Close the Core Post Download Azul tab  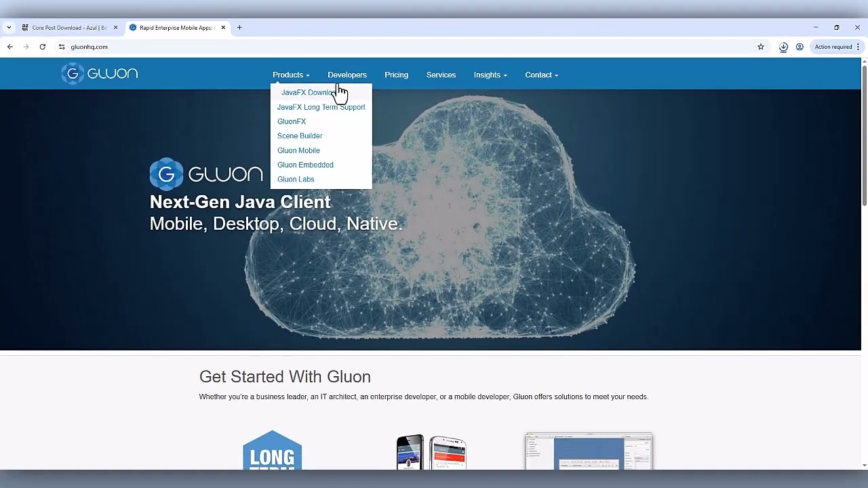[115, 28]
